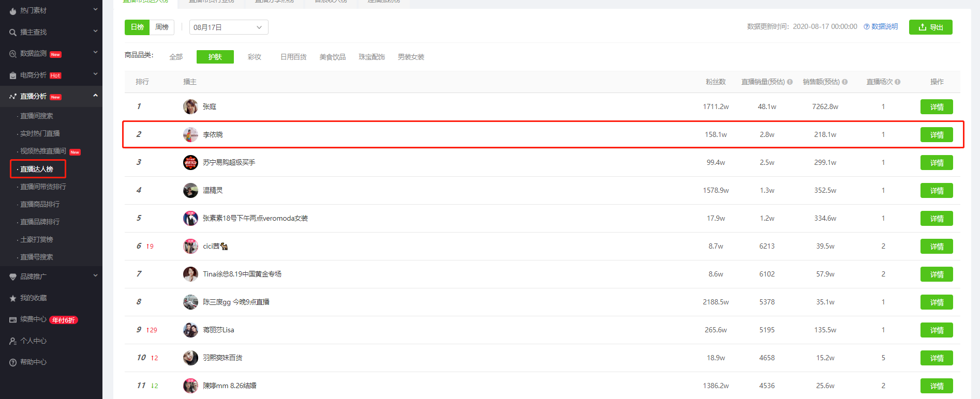The image size is (980, 399).
Task: Click the 直播分析 chart icon
Action: tap(13, 97)
